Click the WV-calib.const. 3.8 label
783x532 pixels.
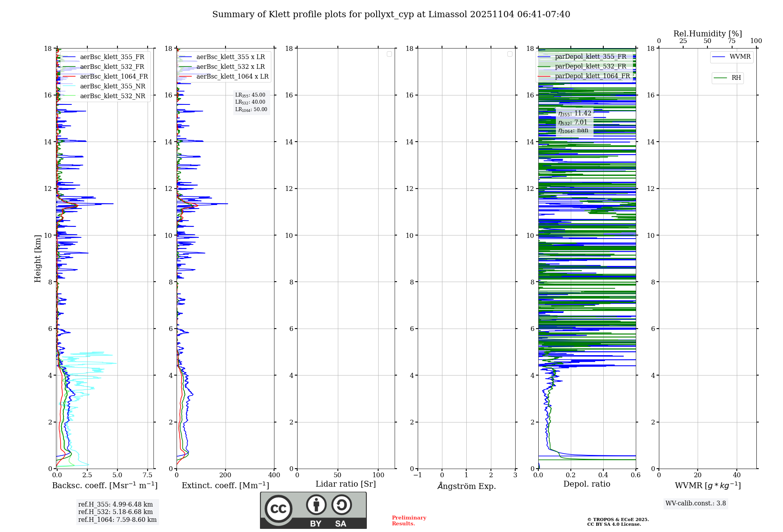695,503
